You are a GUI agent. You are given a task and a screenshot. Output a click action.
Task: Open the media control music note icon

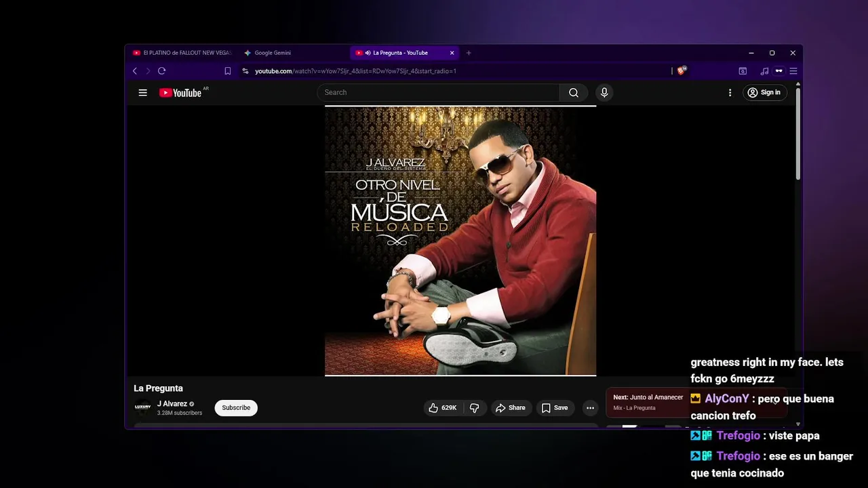(x=764, y=71)
